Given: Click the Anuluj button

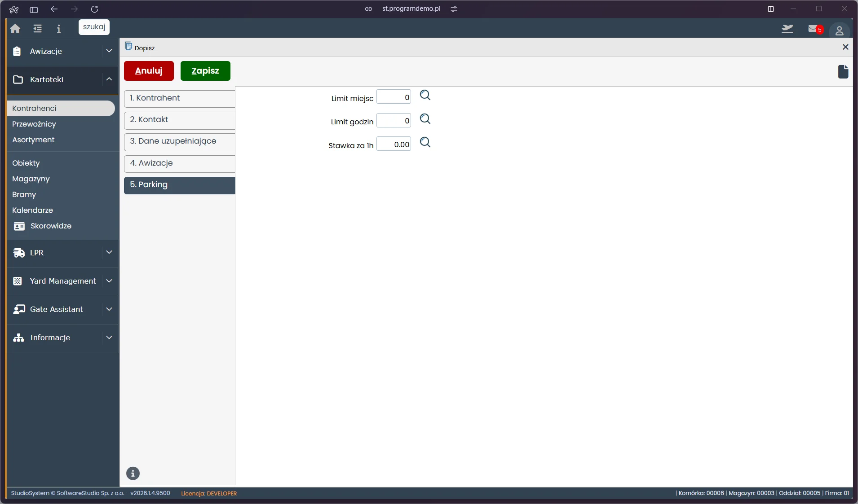Looking at the screenshot, I should pyautogui.click(x=149, y=71).
